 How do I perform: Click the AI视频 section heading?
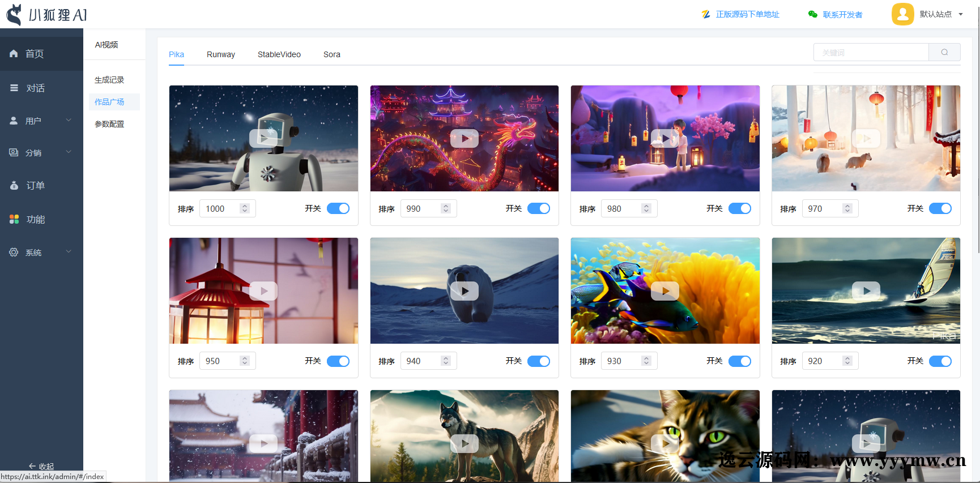click(x=106, y=45)
